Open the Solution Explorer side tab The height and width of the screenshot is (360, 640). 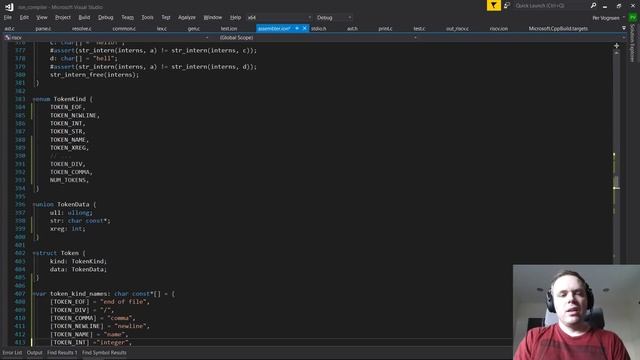[x=632, y=43]
